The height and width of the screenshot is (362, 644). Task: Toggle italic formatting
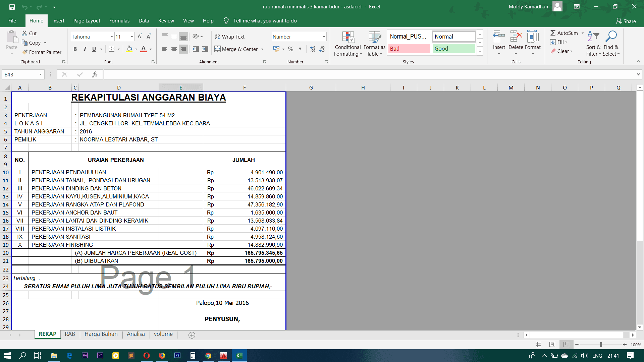coord(85,49)
